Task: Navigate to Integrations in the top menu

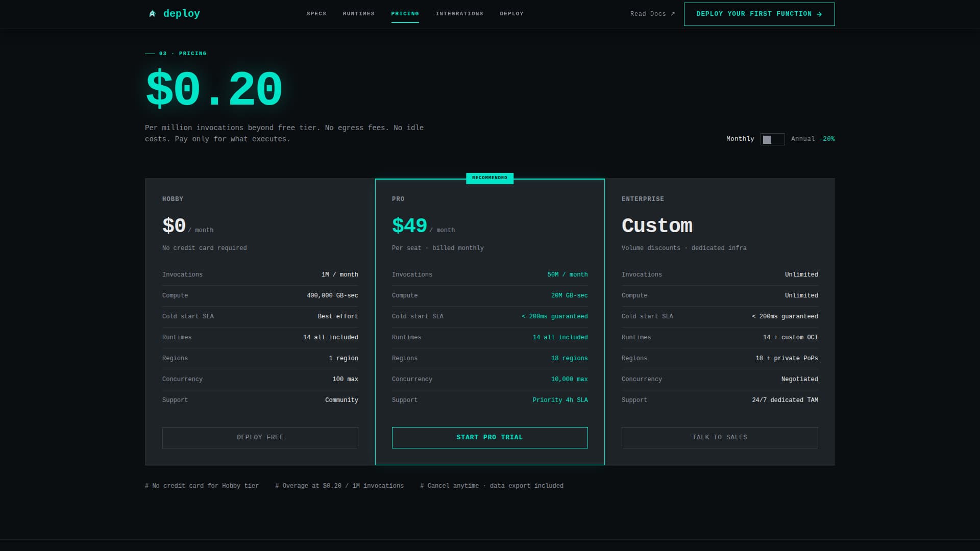Action: 459,14
